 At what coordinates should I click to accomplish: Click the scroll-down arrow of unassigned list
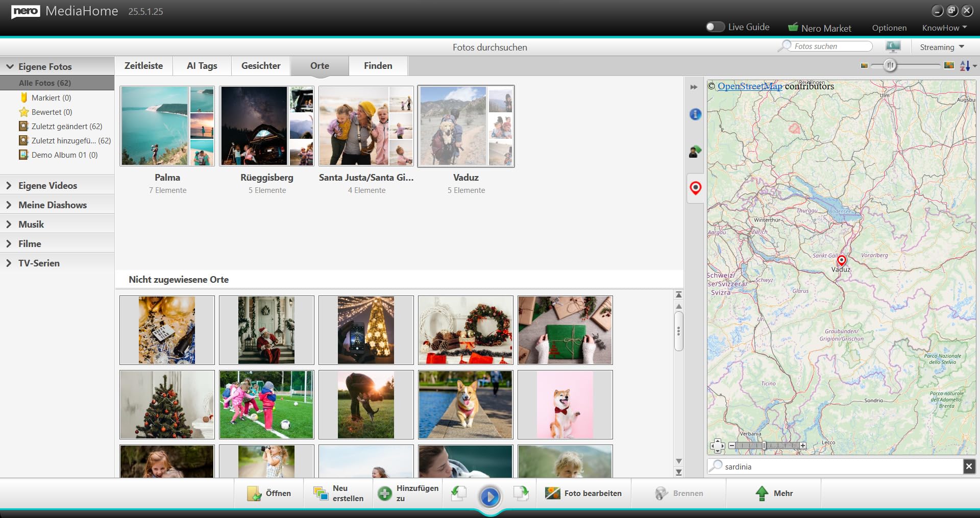pos(679,461)
